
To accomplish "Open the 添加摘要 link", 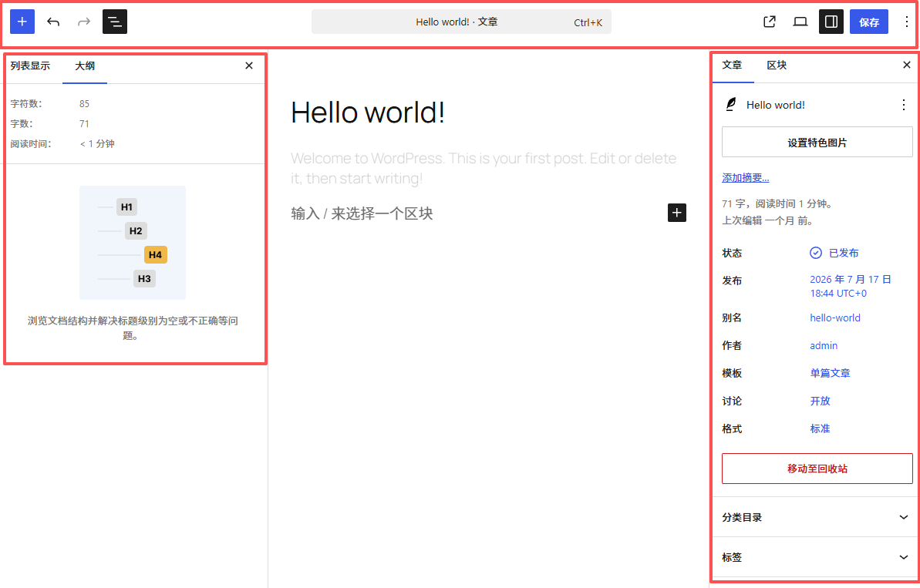I will coord(745,177).
